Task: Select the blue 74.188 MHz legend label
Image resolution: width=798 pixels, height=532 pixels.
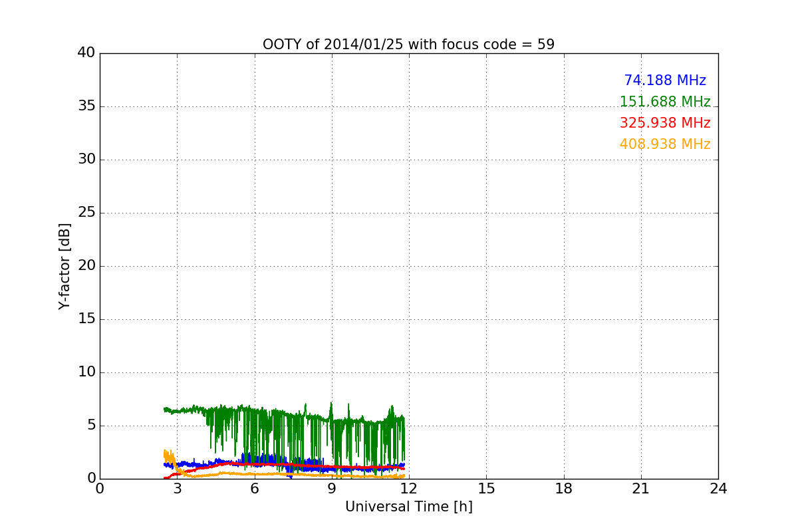Action: click(665, 80)
